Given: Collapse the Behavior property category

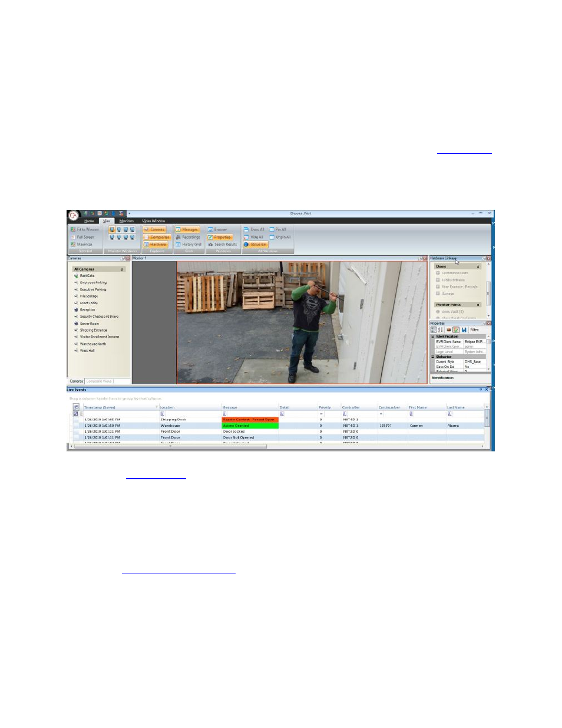Looking at the screenshot, I should point(433,357).
